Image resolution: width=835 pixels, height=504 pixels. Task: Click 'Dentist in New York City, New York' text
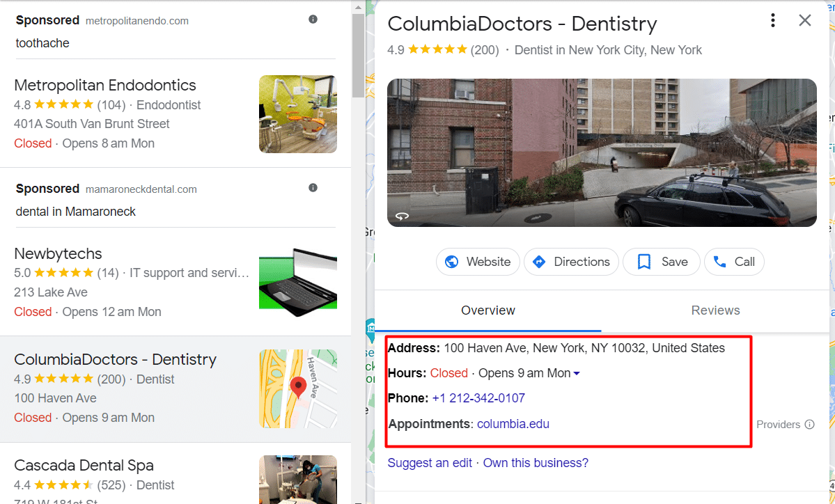[x=608, y=50]
